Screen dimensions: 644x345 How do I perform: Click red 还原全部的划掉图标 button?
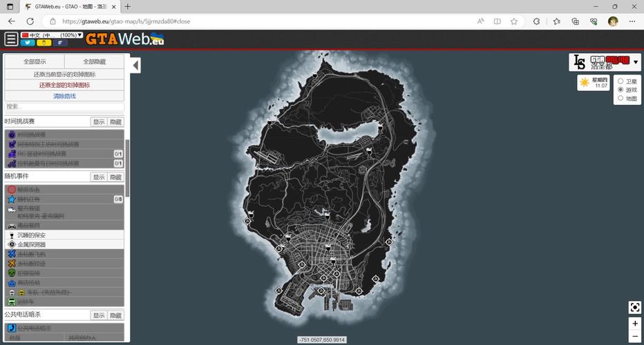click(64, 85)
